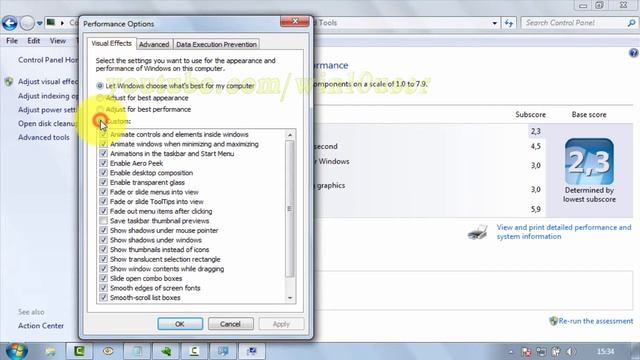Open Adjust indexing options link

(x=48, y=96)
